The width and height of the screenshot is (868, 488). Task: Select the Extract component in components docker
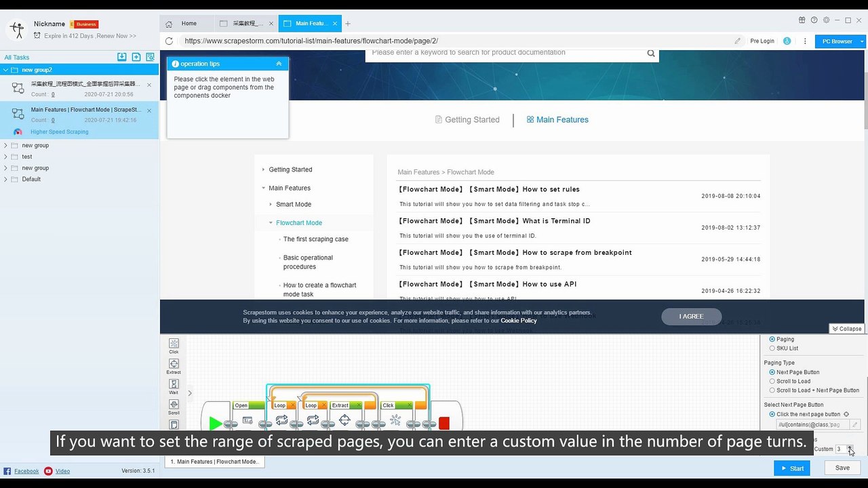(x=174, y=366)
